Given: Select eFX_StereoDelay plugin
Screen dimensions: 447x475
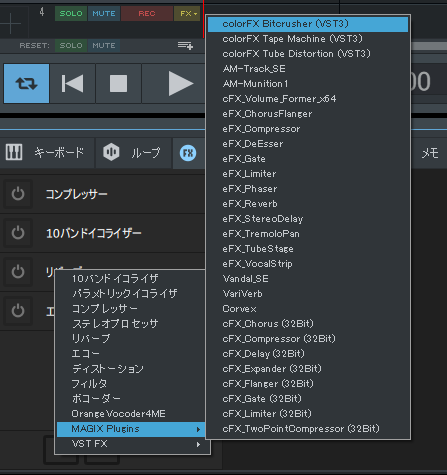Looking at the screenshot, I should 308,219.
